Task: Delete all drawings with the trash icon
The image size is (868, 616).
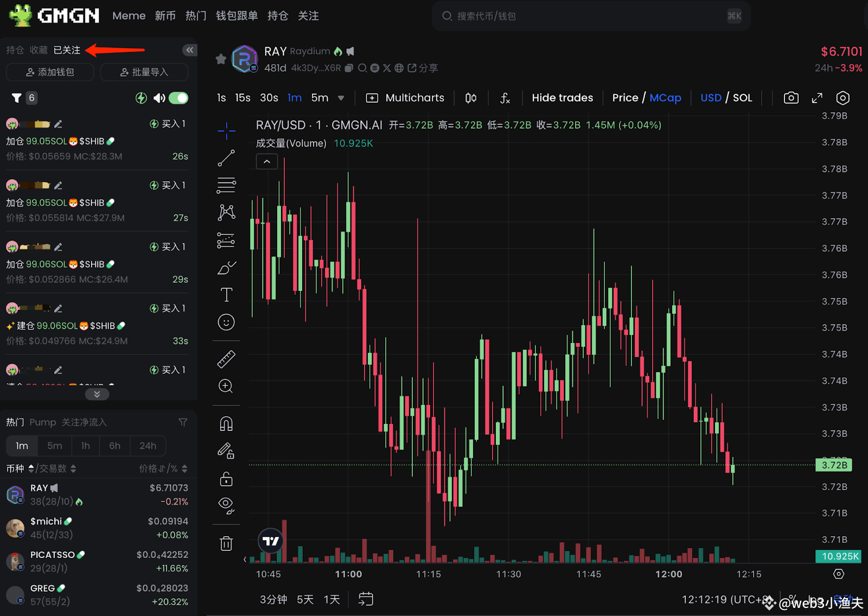Action: [226, 543]
